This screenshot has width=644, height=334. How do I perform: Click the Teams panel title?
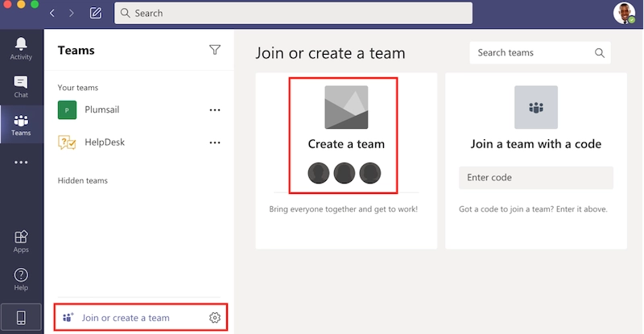(x=76, y=50)
